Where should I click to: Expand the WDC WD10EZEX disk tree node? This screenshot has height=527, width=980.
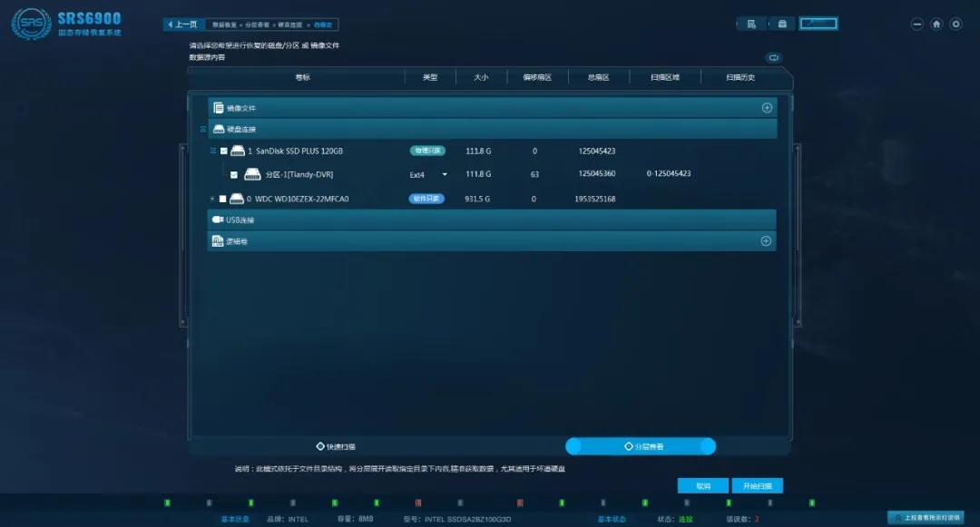pos(212,199)
